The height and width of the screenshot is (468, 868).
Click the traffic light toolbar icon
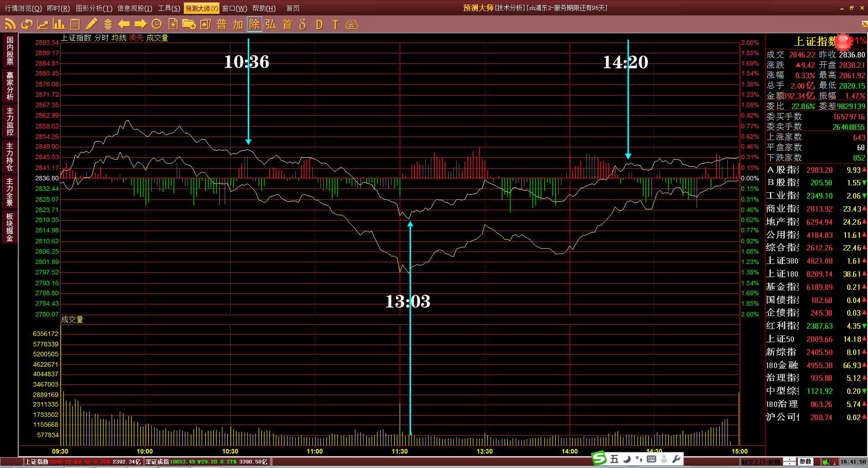pos(108,24)
